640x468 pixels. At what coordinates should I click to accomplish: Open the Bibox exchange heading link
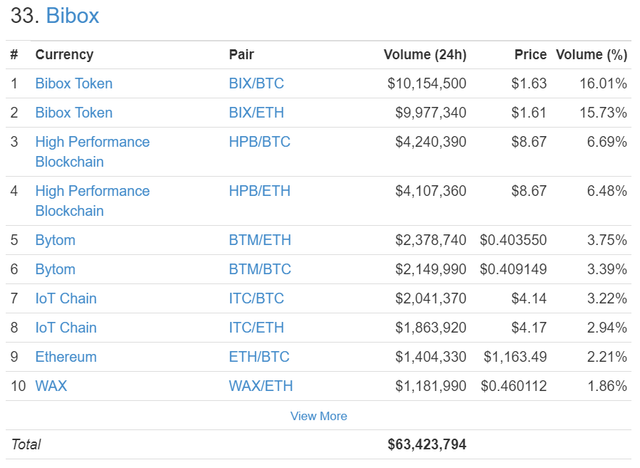coord(72,16)
